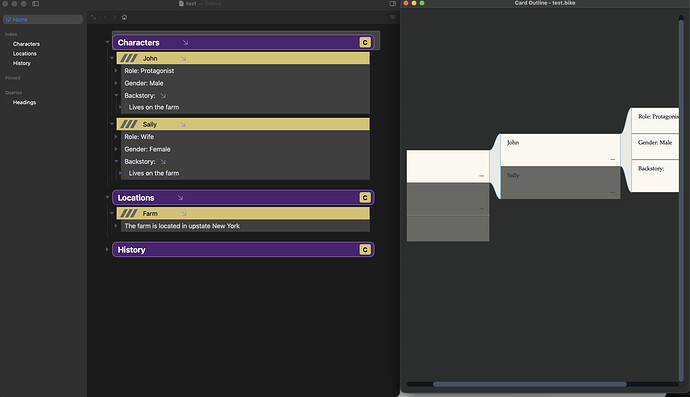The height and width of the screenshot is (397, 690).
Task: Click the Home icon in the editor toolbar
Action: (125, 17)
